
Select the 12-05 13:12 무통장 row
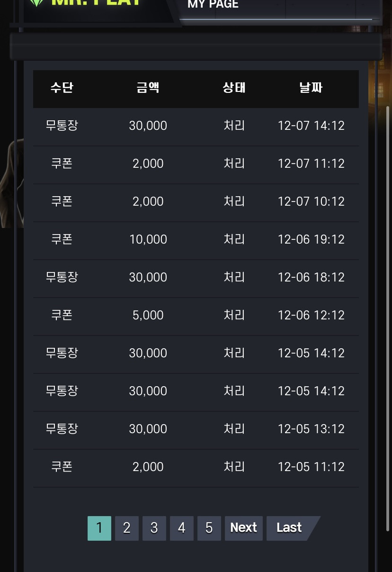(196, 429)
